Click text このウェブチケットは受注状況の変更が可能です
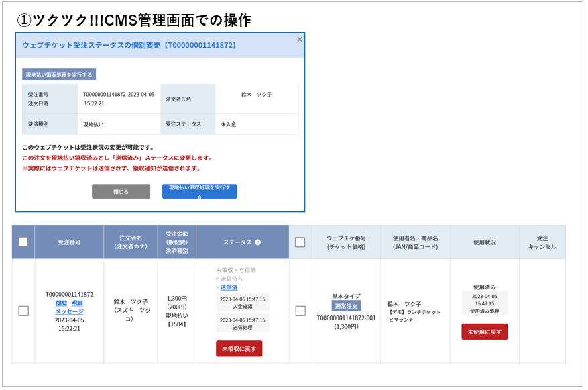588x390 pixels. tap(88, 148)
